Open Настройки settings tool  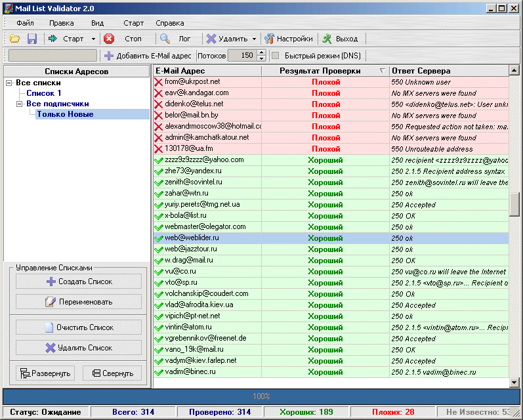(288, 39)
